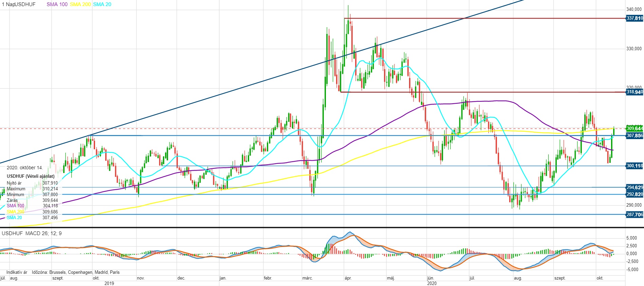644x286 pixels.
Task: Click the year 2020 label on time axis
Action: (x=432, y=283)
